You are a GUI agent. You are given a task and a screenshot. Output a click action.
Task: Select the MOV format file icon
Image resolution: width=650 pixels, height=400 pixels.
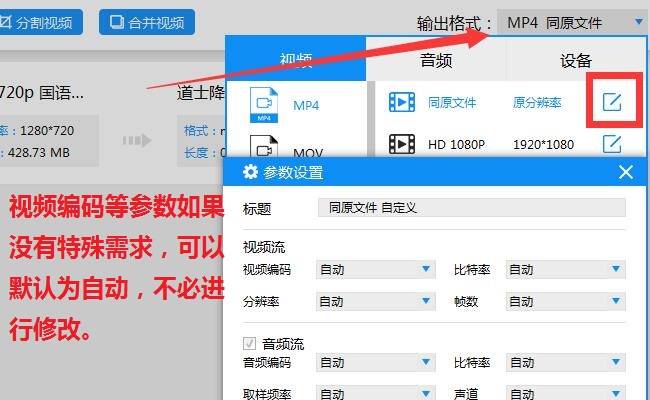click(264, 146)
